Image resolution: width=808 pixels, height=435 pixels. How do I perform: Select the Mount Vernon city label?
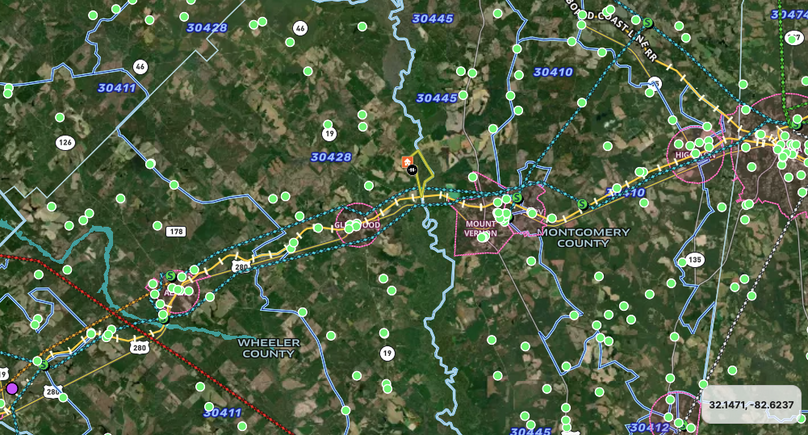pos(480,228)
